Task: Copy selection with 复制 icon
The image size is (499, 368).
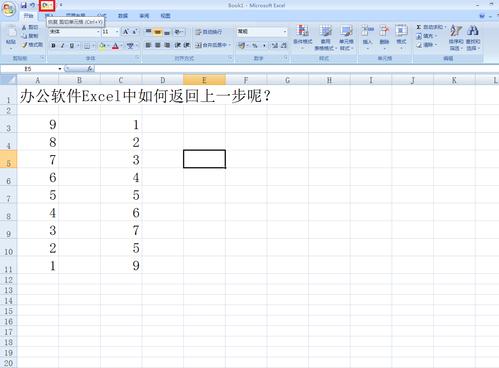Action: [x=30, y=36]
